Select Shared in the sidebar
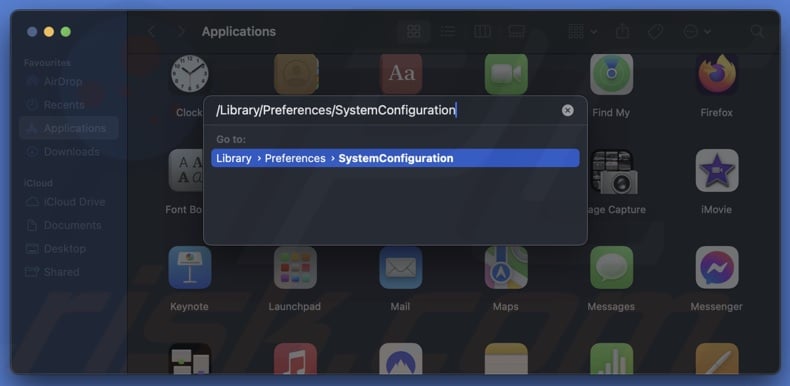The width and height of the screenshot is (790, 386). pos(69,272)
